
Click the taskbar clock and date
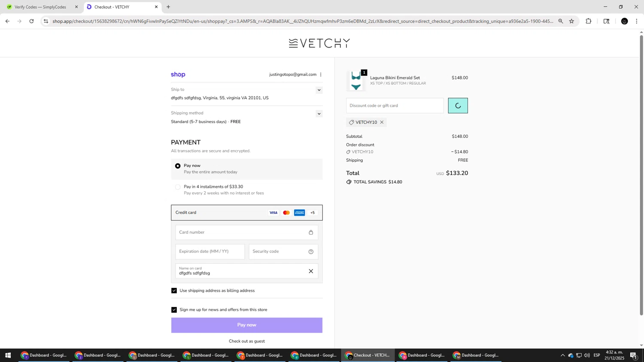615,355
